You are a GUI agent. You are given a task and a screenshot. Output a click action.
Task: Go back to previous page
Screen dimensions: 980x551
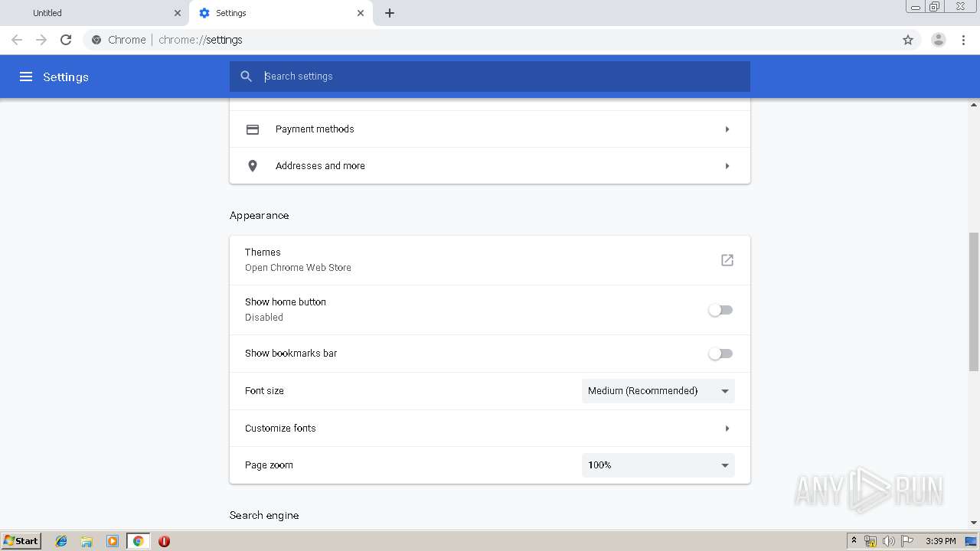click(x=17, y=40)
